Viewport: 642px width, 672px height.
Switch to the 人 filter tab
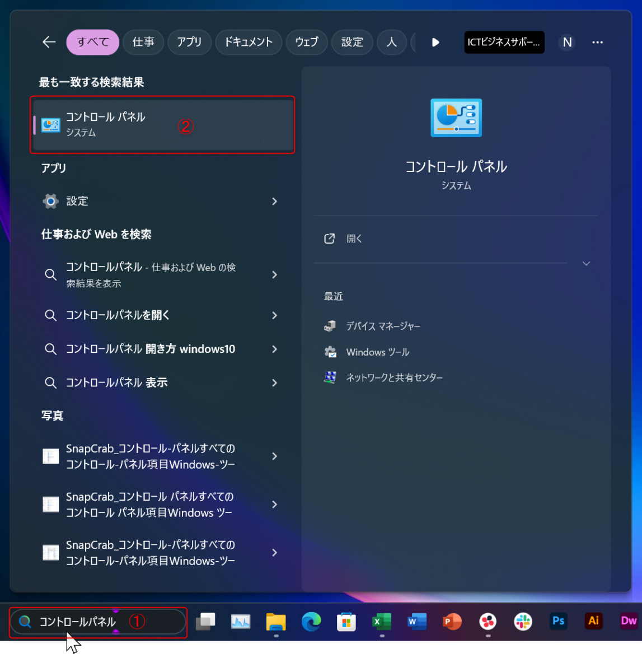click(392, 42)
